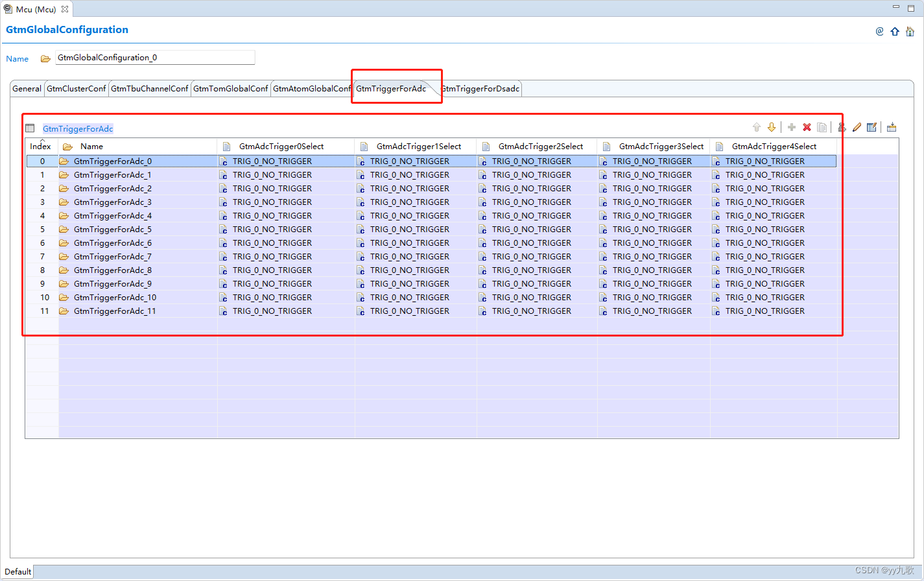Sort by the Name column header
Image resolution: width=924 pixels, height=581 pixels.
pos(137,147)
